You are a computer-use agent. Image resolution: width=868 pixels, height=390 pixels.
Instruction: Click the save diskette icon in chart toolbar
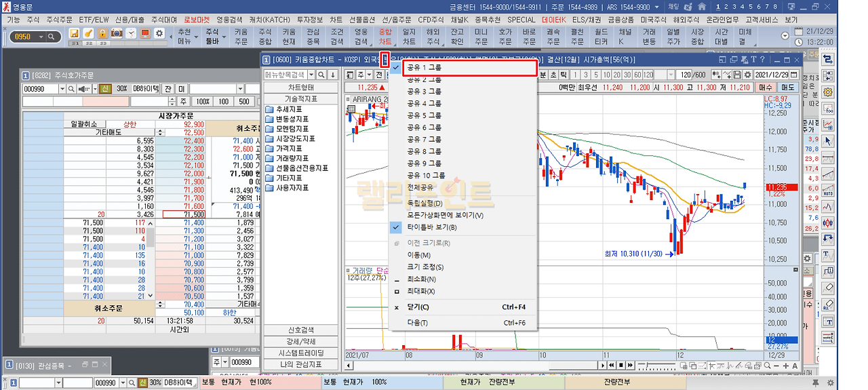click(737, 75)
